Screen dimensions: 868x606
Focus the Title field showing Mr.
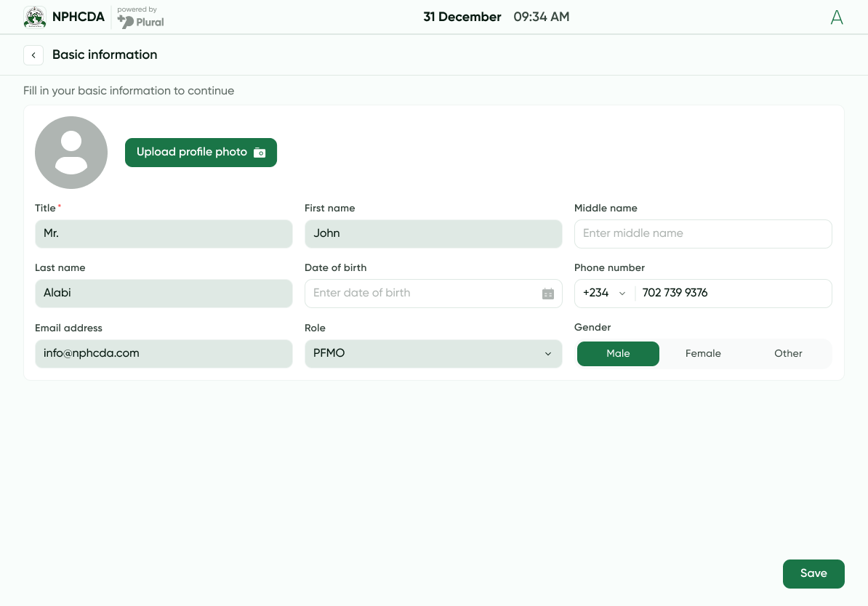point(164,233)
